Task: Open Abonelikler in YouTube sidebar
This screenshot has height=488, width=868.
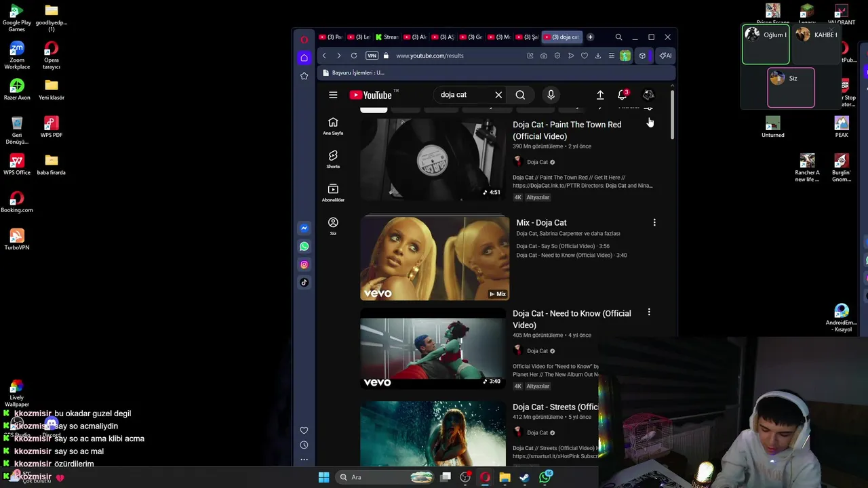Action: click(x=333, y=192)
